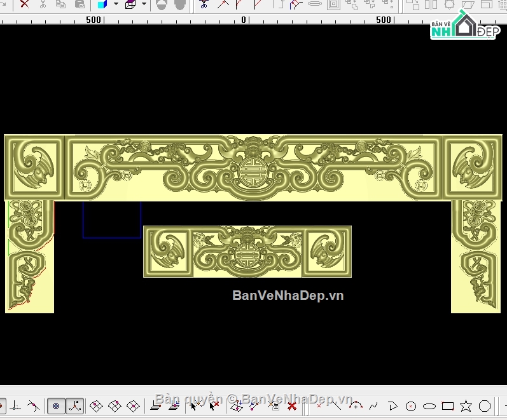The image size is (507, 420).
Task: Pick the ellipse drawing tool
Action: 429,405
